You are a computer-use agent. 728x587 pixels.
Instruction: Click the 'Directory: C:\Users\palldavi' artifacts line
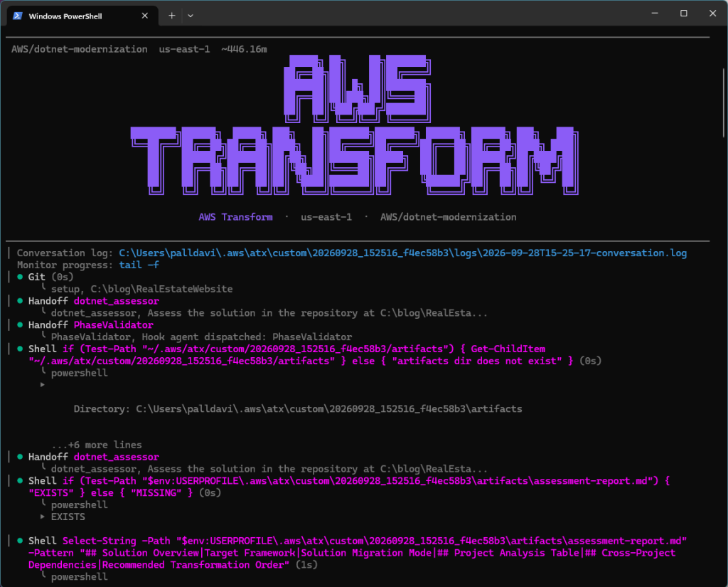click(298, 408)
